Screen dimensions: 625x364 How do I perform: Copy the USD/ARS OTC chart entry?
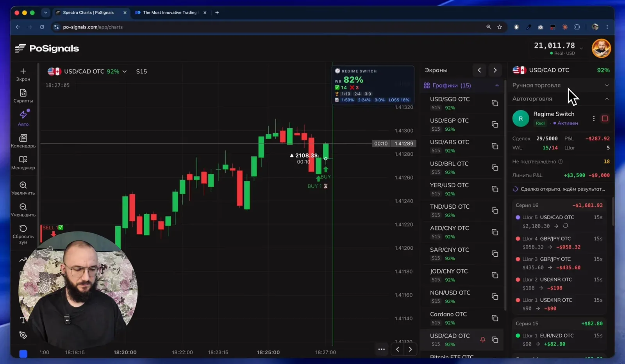(x=495, y=146)
